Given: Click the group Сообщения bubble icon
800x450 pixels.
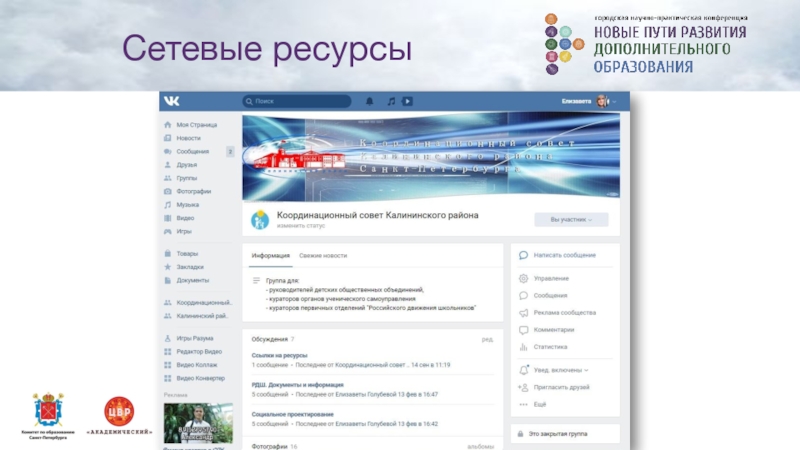Looking at the screenshot, I should pyautogui.click(x=523, y=295).
